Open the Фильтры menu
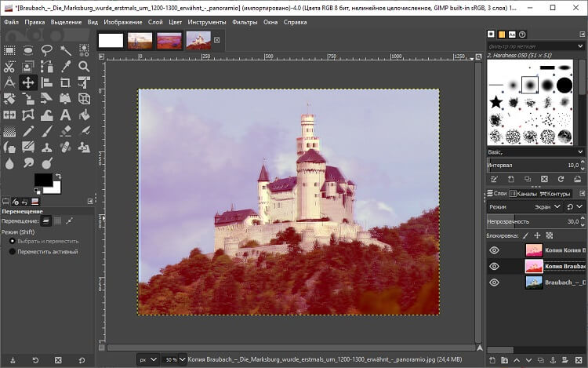The width and height of the screenshot is (588, 368). coord(245,22)
